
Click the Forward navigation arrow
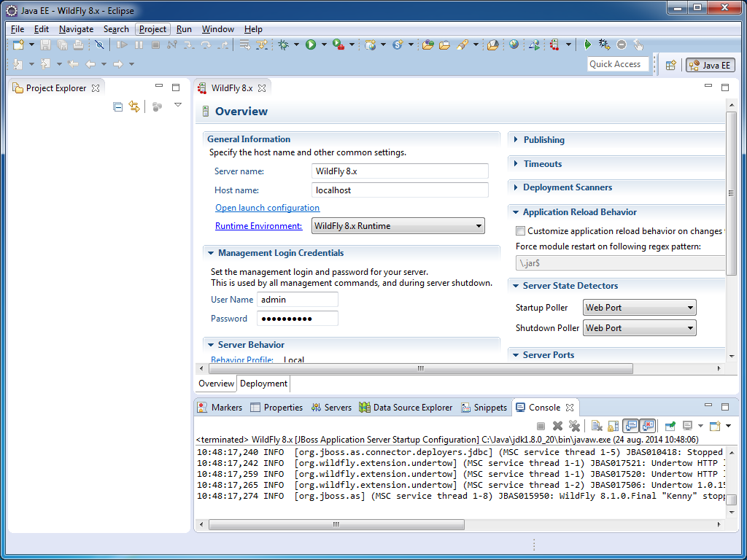[x=117, y=64]
